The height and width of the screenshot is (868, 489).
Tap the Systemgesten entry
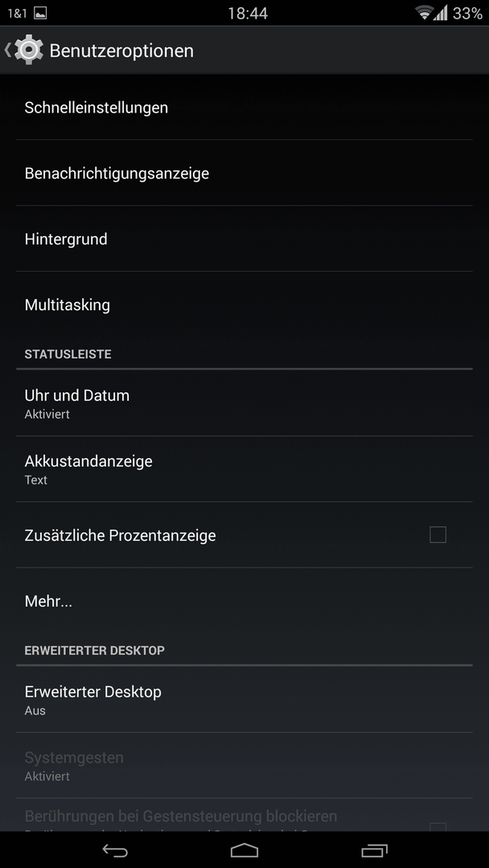244,766
